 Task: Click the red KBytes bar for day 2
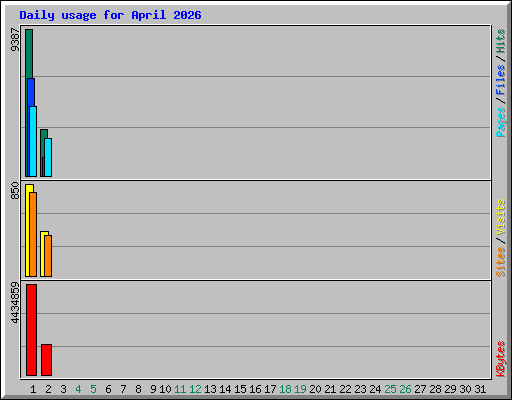(46, 360)
